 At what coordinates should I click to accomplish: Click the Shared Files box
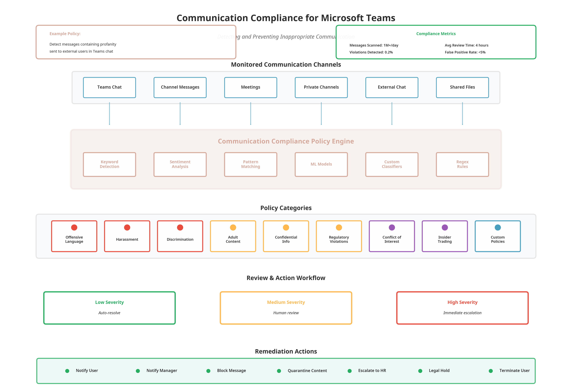pos(462,87)
